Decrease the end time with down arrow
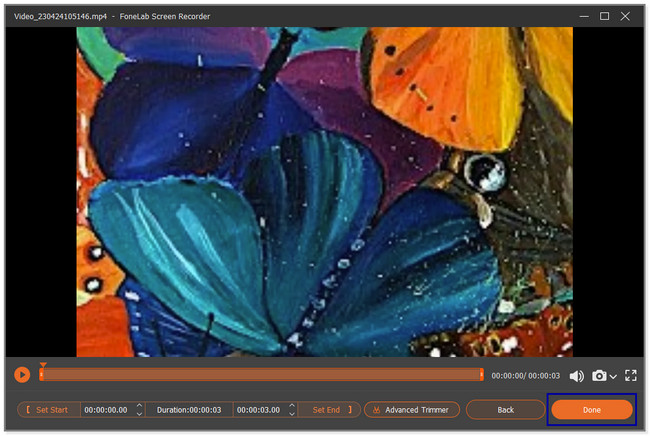Screen dimensions: 650x436 [292, 414]
